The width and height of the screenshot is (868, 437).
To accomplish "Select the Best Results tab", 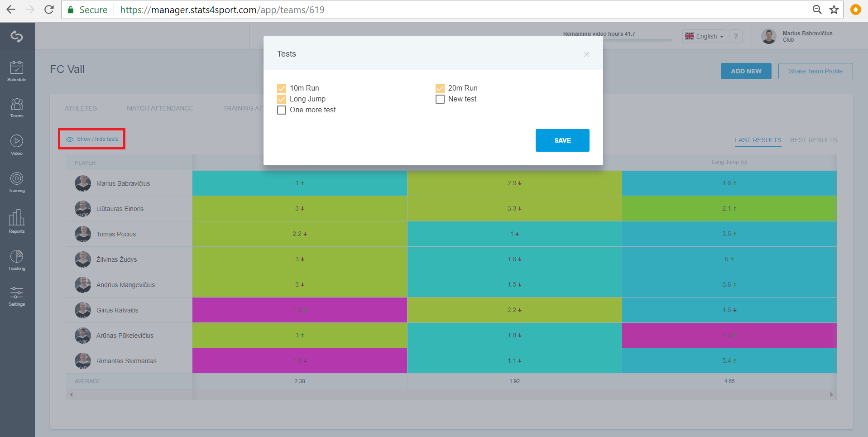I will (814, 140).
